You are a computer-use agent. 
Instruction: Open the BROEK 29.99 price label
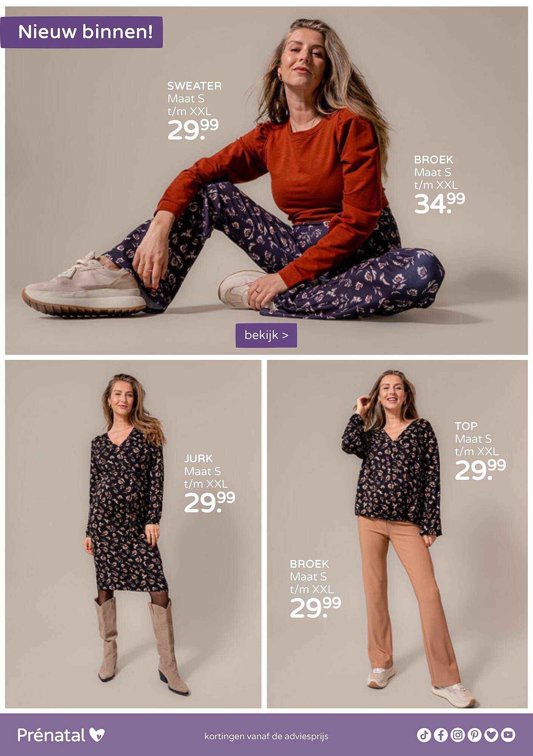coord(315,589)
